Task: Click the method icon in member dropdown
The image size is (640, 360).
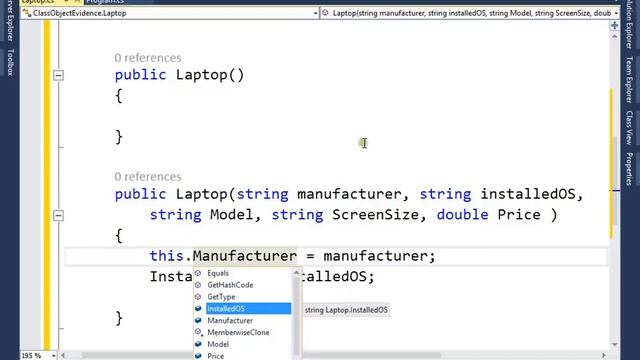Action: (x=325, y=13)
